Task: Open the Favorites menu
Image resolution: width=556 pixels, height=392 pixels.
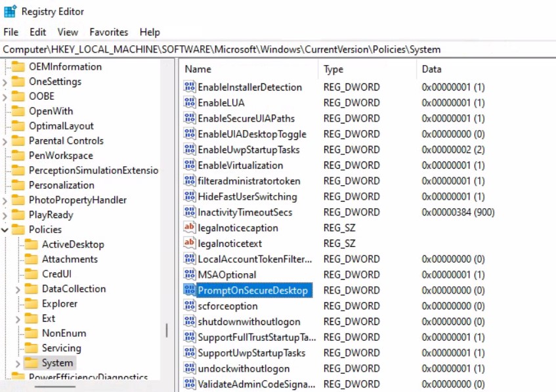Action: (108, 32)
